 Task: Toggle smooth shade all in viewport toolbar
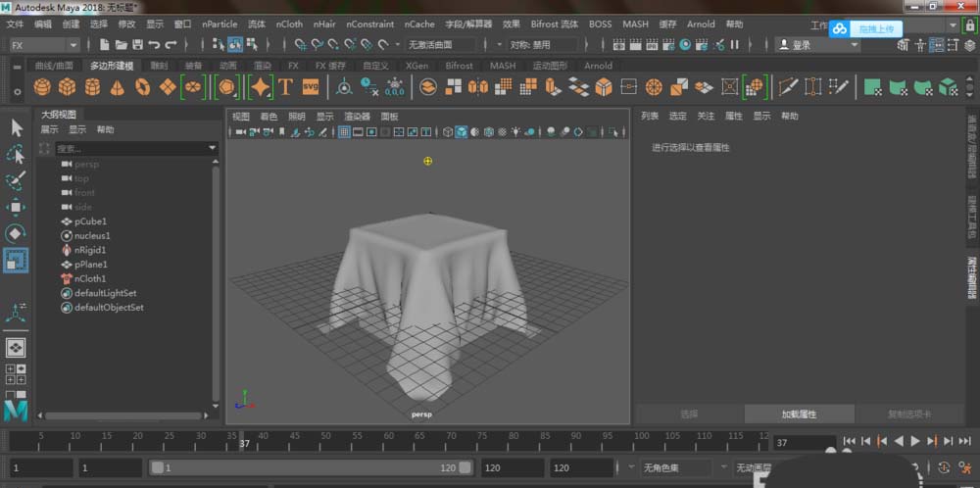coord(461,132)
